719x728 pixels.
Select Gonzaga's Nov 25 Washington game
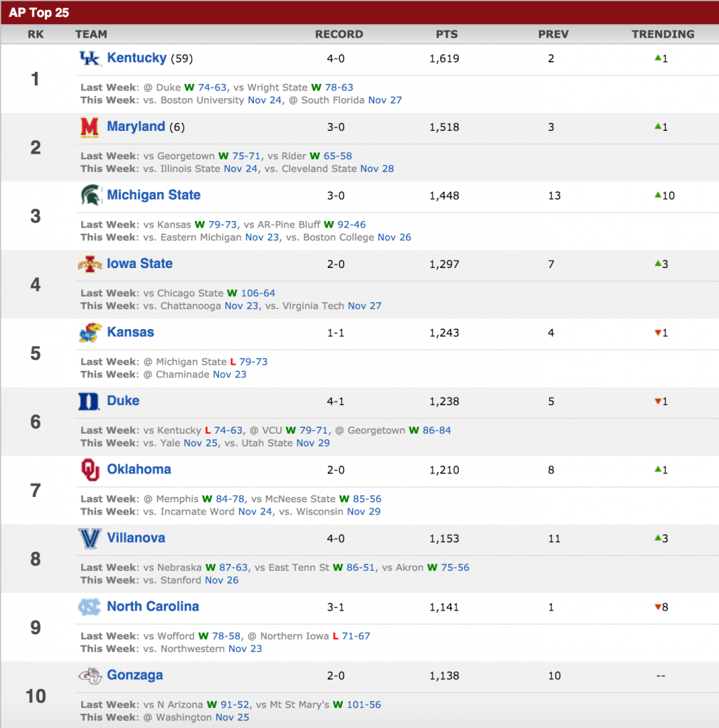point(233,717)
